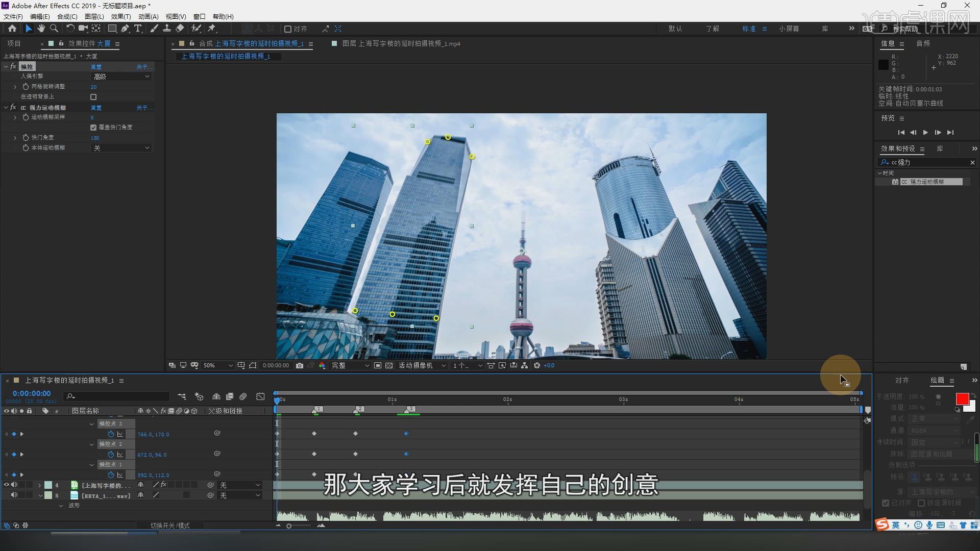Image resolution: width=980 pixels, height=551 pixels.
Task: Select the Pen tool
Action: (125, 29)
